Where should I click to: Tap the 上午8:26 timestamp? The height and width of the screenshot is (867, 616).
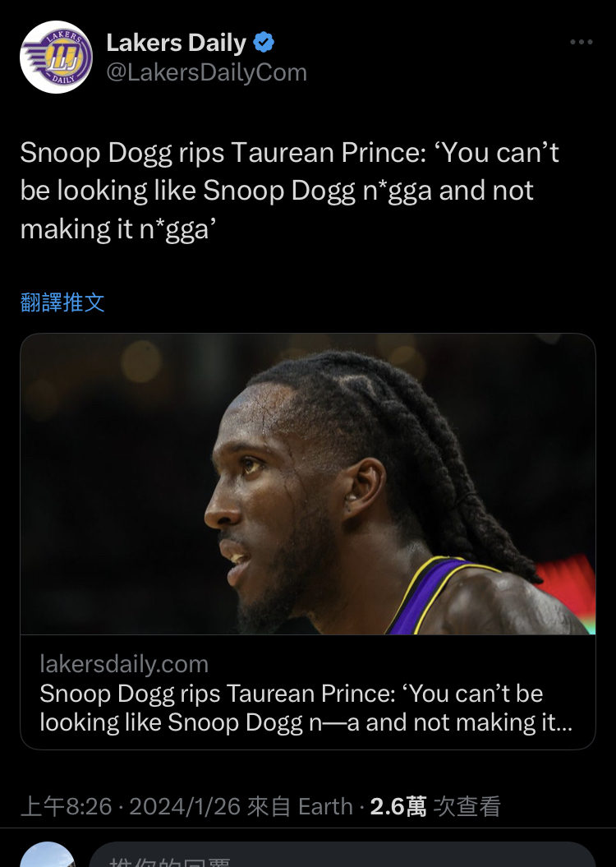coord(67,806)
